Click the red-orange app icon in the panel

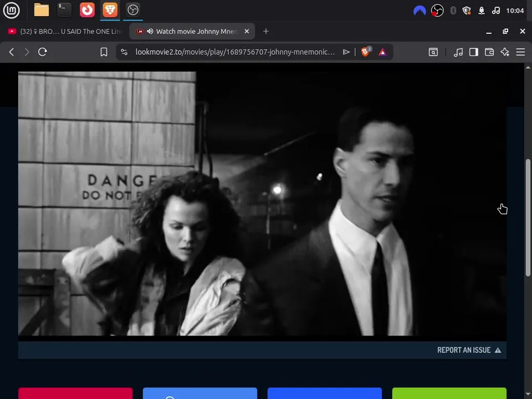click(87, 10)
